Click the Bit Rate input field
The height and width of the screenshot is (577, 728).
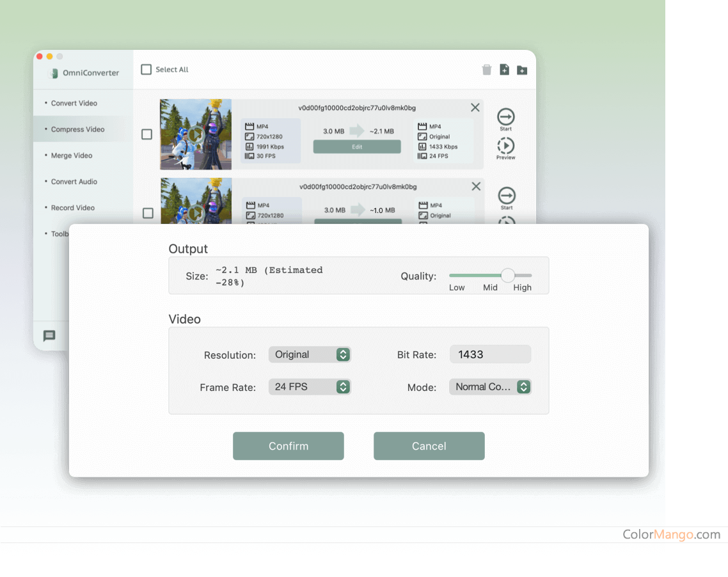490,354
